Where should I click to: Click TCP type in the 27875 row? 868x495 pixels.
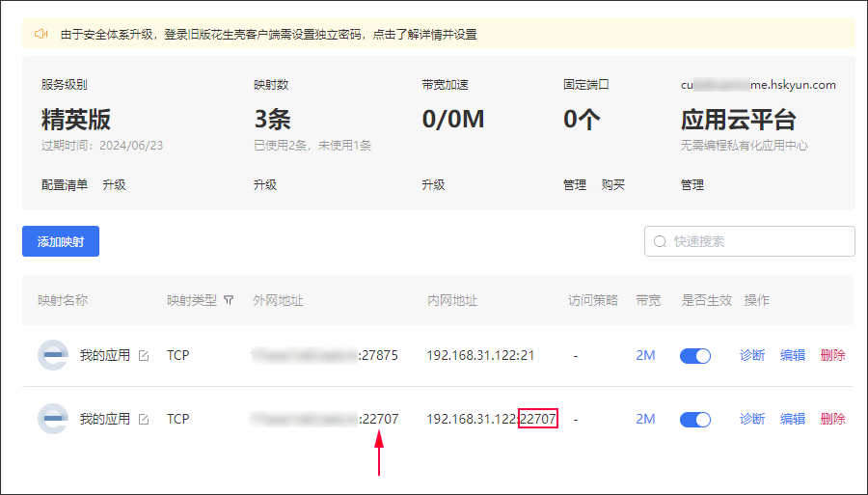[x=178, y=355]
